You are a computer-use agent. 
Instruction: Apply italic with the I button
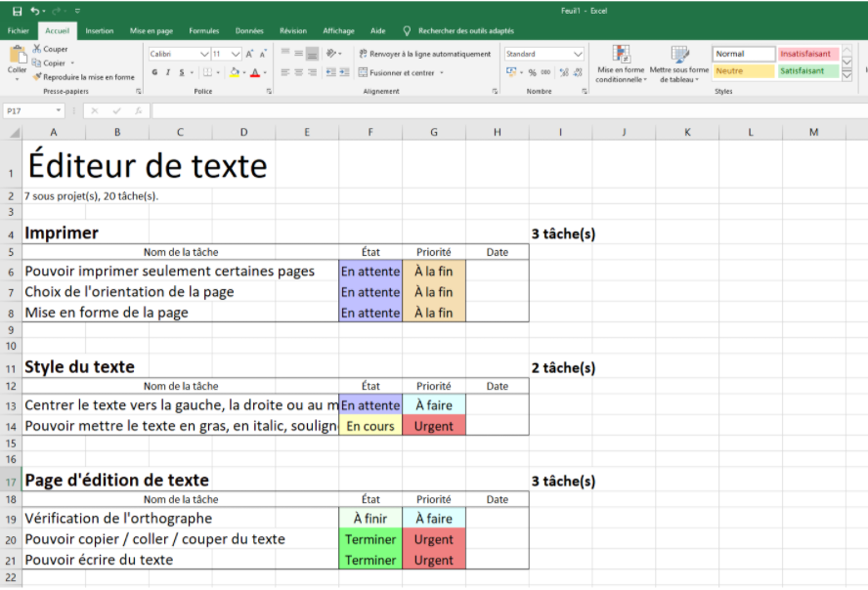pos(168,72)
